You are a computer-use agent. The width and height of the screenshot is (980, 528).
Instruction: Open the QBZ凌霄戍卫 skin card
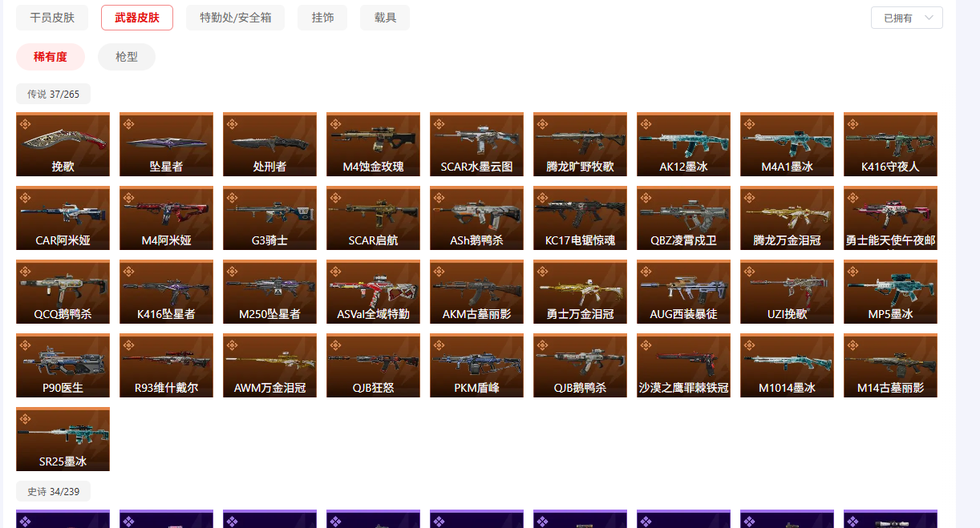point(683,218)
